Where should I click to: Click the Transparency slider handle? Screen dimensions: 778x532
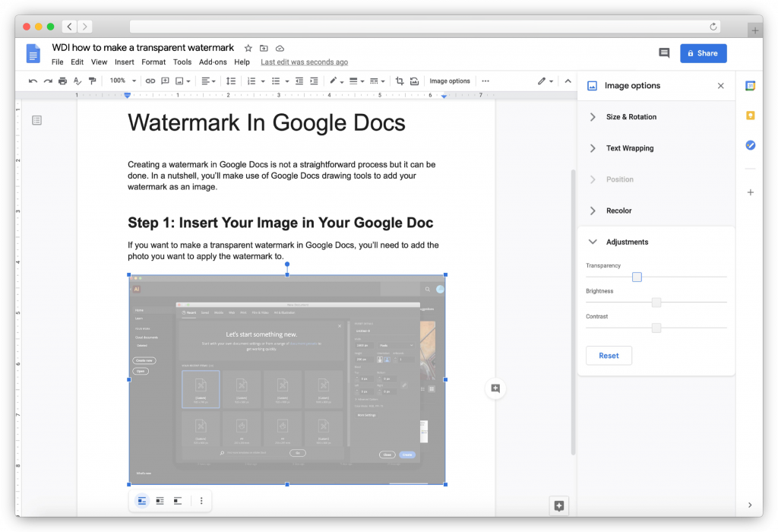coord(637,277)
